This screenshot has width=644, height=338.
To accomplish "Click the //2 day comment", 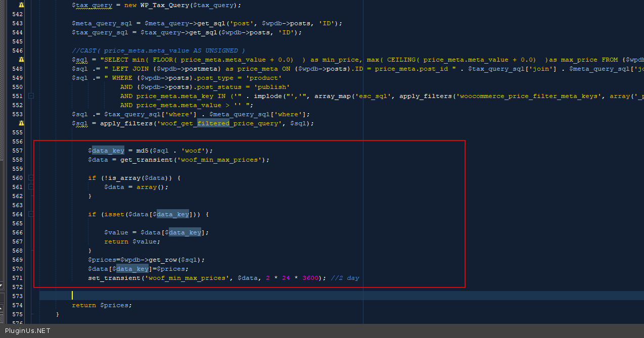I will point(345,278).
